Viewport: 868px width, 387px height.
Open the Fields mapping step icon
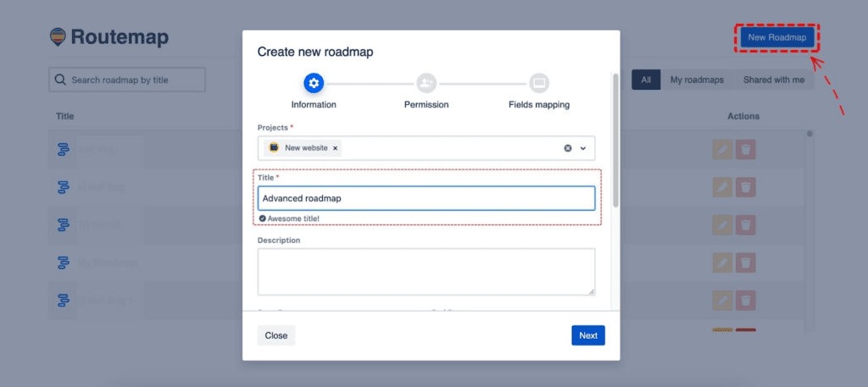click(538, 84)
